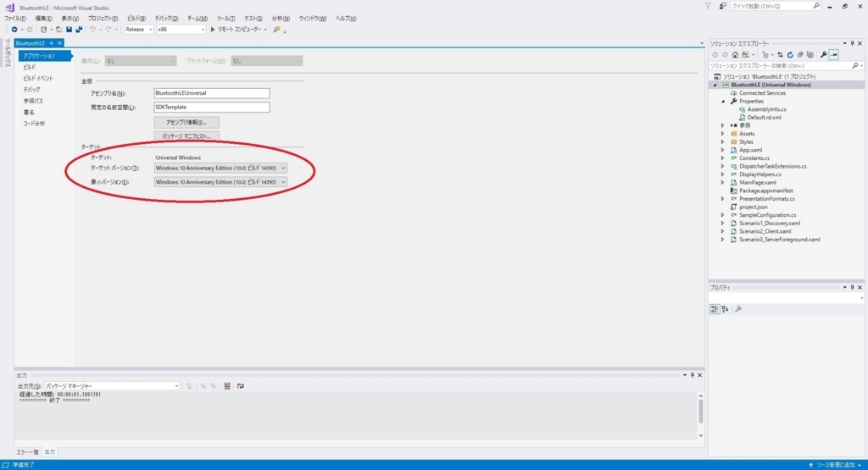
Task: Click the Output panel vertical scrollbar
Action: 700,415
